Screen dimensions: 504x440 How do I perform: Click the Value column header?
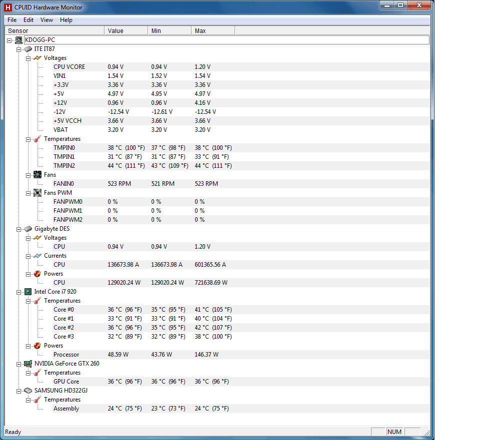[x=126, y=30]
